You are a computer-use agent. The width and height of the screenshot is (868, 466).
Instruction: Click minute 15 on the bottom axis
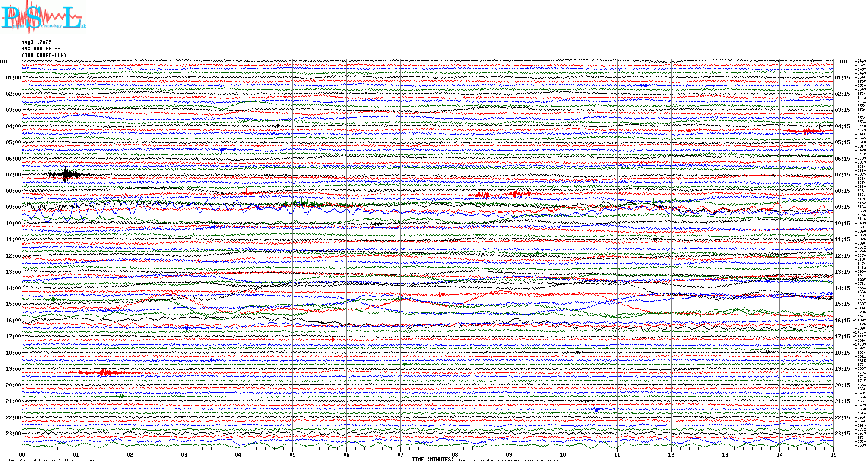(833, 454)
